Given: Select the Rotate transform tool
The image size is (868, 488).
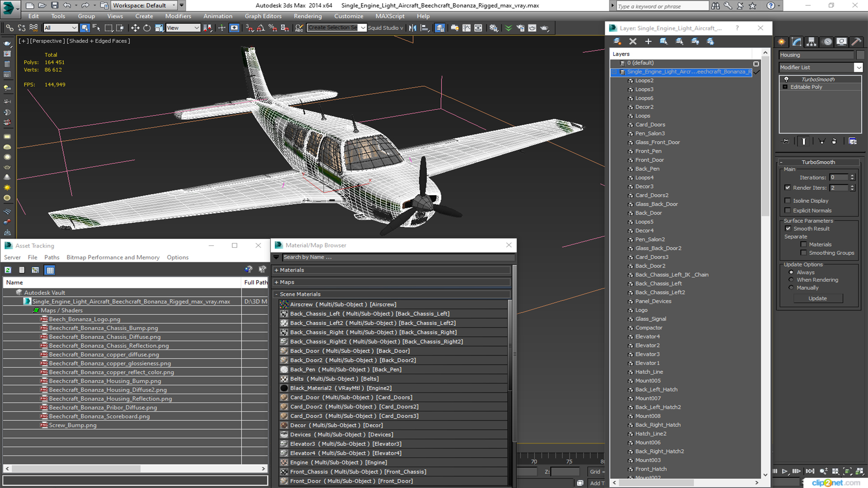Looking at the screenshot, I should (x=147, y=28).
